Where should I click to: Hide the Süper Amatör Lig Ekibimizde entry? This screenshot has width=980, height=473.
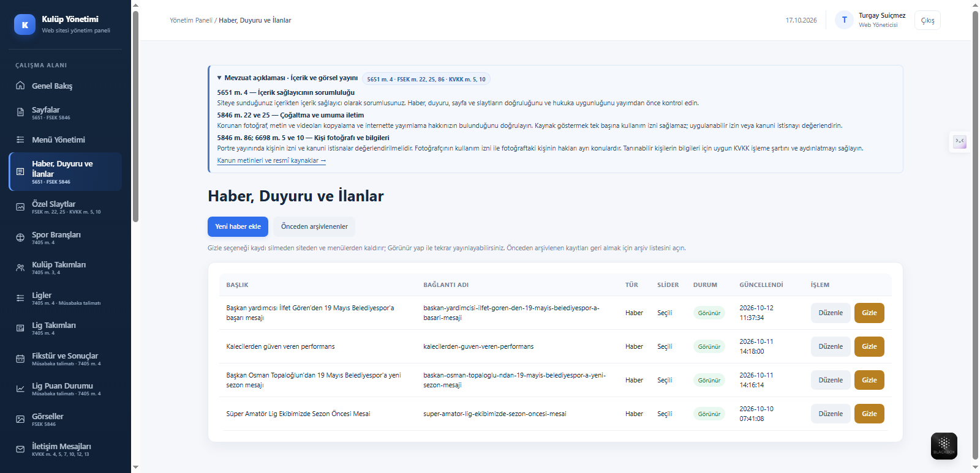click(869, 414)
